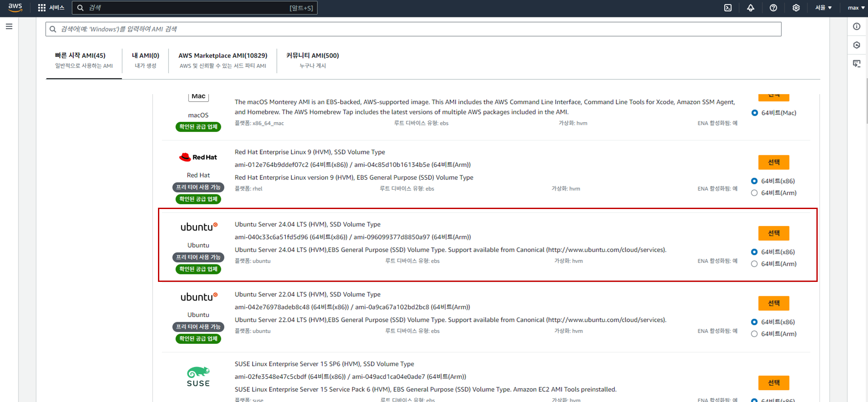This screenshot has width=868, height=402.
Task: Click 'Red Hat Enterprise Linux 9 (HVM)' title
Action: tap(310, 152)
